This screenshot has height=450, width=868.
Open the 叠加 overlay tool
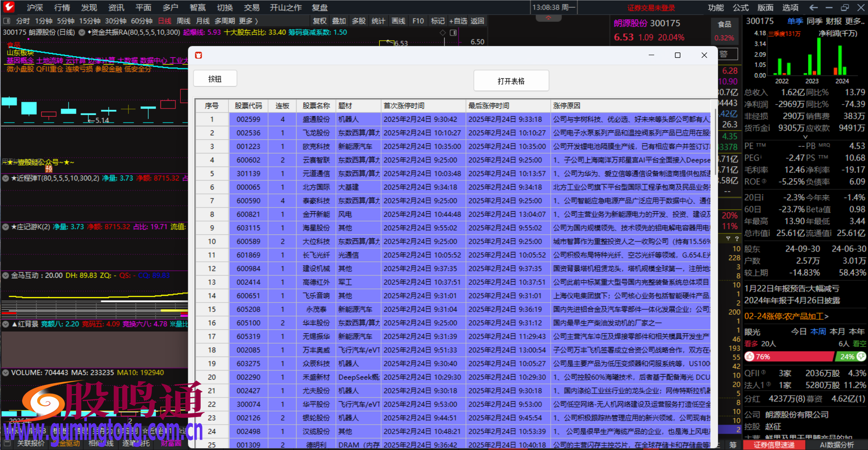(x=339, y=21)
